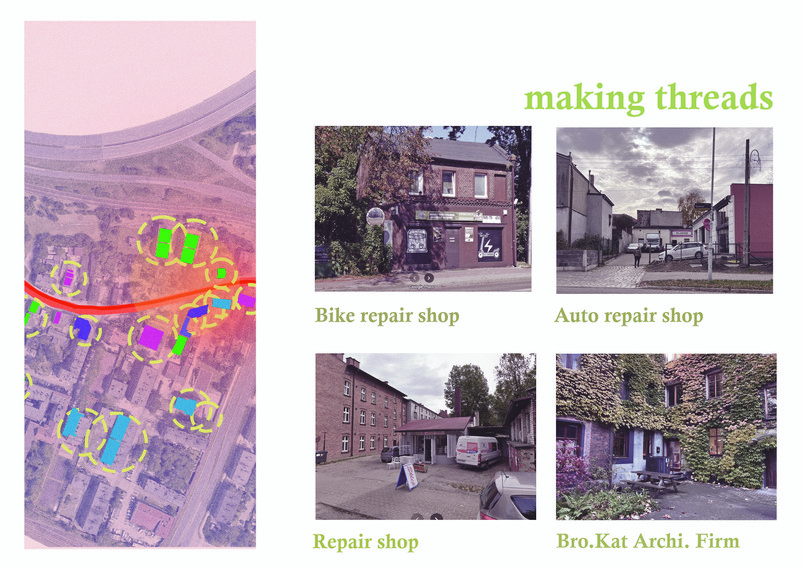Select the 'Bike repair shop' caption
Screen dimensions: 804x569
point(387,316)
